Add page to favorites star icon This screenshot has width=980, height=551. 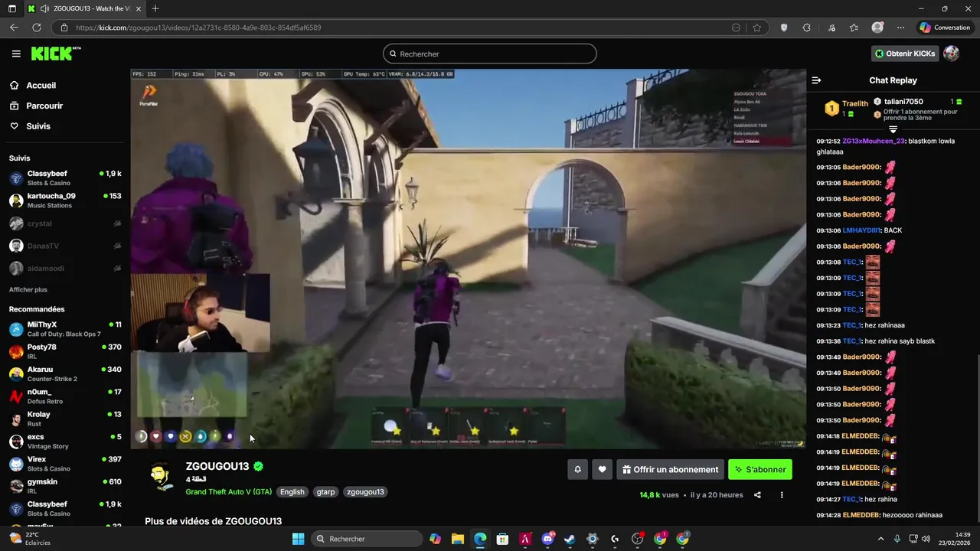[756, 28]
